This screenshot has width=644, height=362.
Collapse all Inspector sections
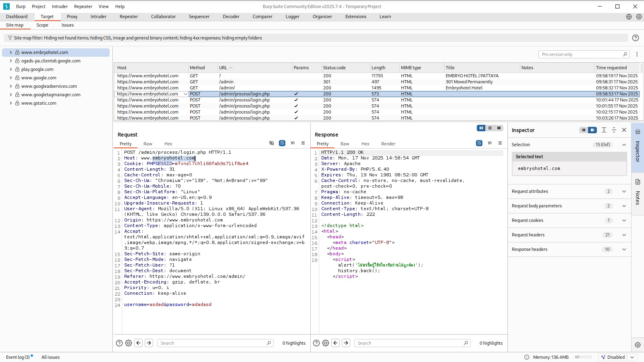pos(614,130)
